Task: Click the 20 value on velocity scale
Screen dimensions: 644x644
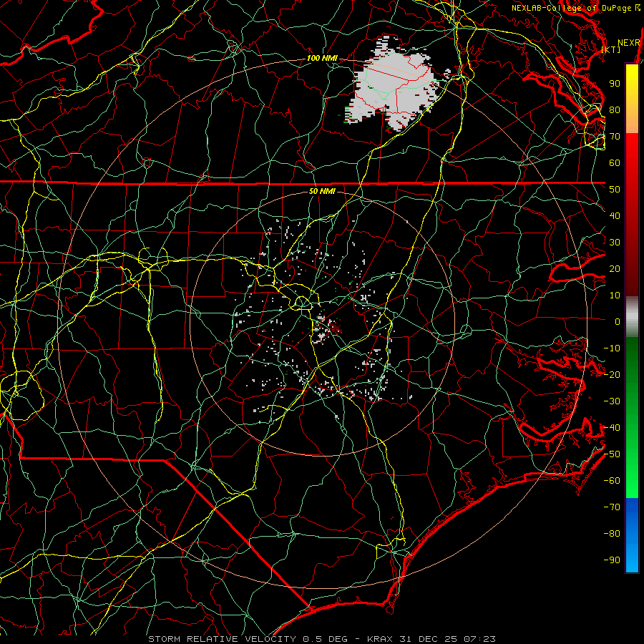Action: (x=615, y=269)
